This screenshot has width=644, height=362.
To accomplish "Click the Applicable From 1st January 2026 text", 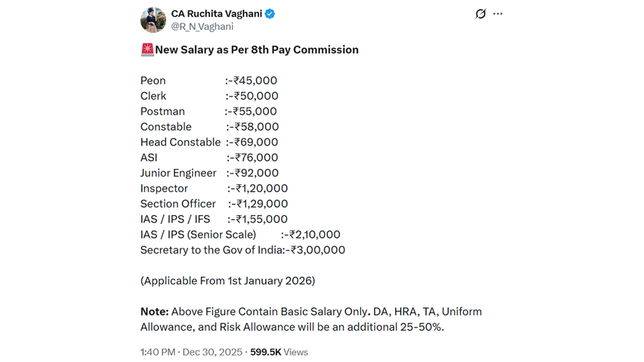I will tap(228, 281).
